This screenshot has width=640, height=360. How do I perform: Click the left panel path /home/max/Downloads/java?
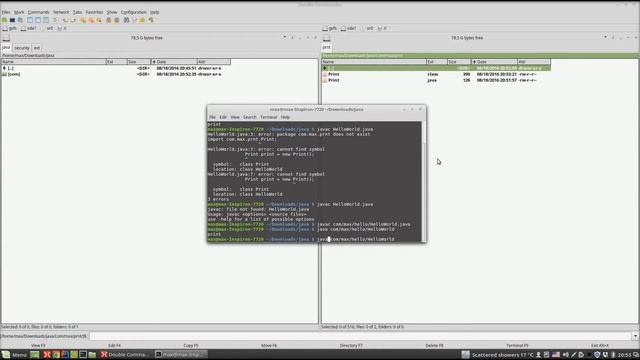coord(28,56)
